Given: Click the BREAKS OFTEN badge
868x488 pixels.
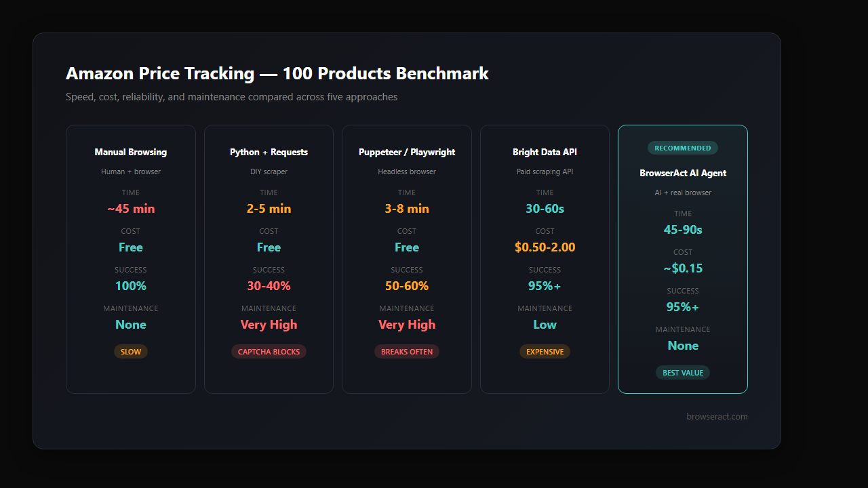Looking at the screenshot, I should coord(407,351).
